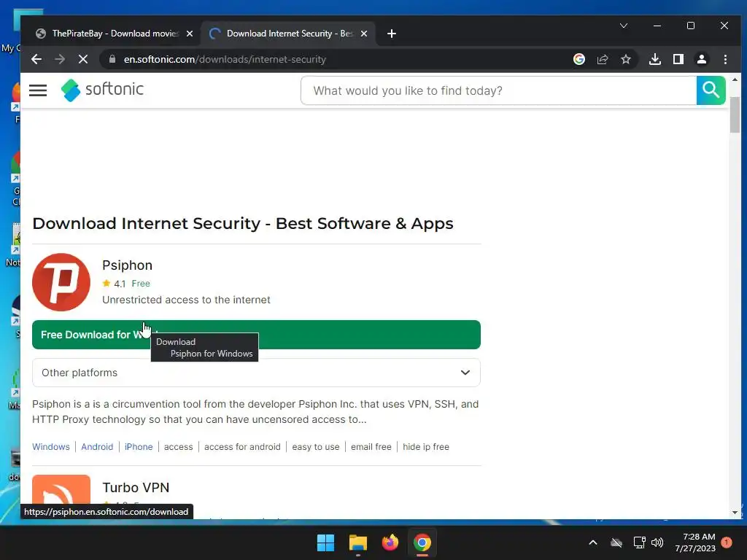Open the notification badge in taskbar

[727, 542]
